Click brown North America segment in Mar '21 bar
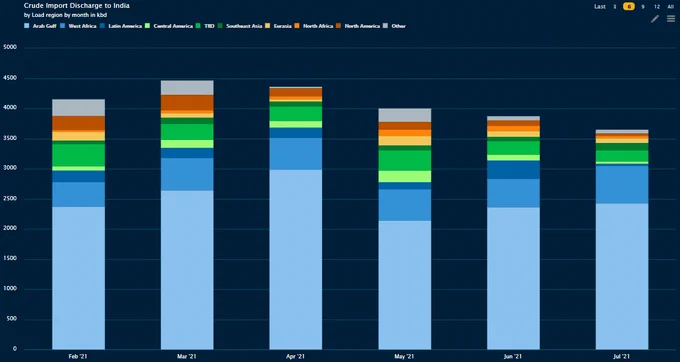 [x=187, y=102]
